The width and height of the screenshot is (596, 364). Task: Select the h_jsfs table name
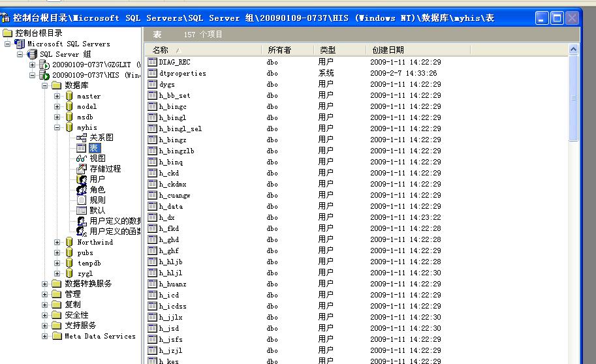pyautogui.click(x=170, y=339)
